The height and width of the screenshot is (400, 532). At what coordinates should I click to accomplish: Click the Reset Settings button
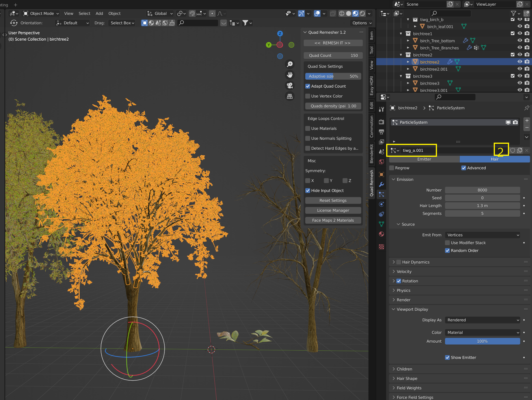[x=333, y=200]
